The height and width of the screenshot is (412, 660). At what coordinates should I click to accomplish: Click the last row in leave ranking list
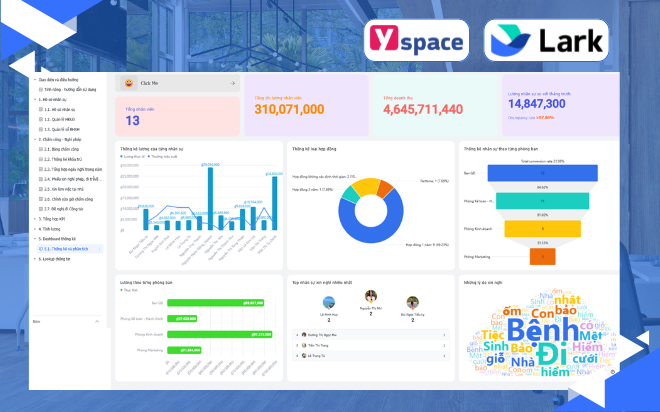371,356
